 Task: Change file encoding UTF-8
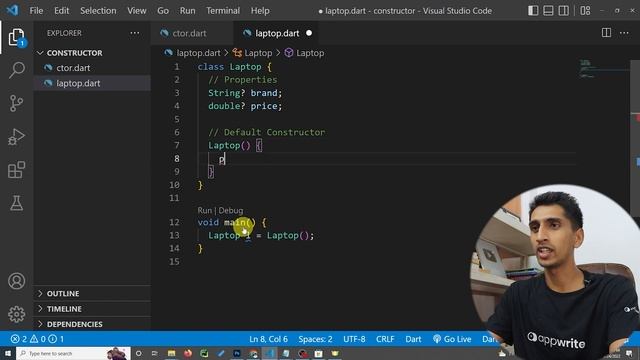354,339
